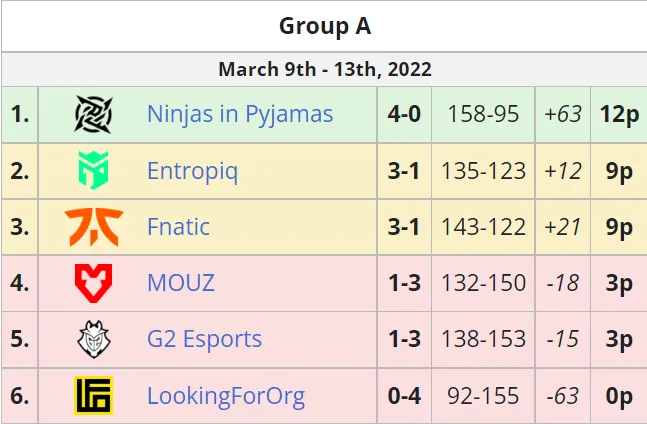Click the G2 Esports samurai logo
Screen dimensions: 647x424
pyautogui.click(x=94, y=339)
